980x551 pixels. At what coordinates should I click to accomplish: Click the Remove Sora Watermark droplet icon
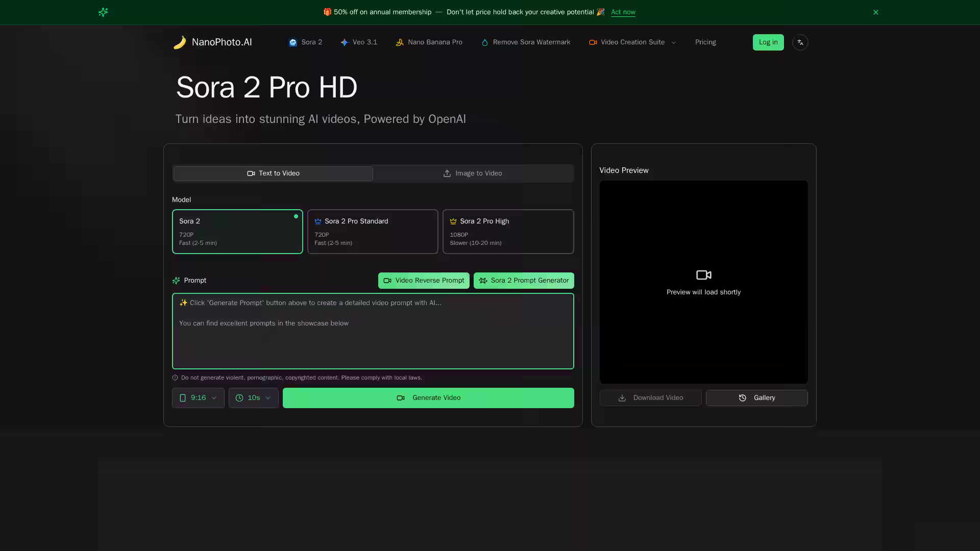(x=484, y=42)
